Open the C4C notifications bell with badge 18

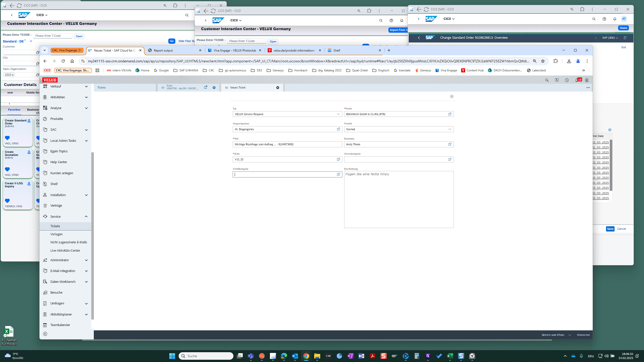tap(578, 80)
